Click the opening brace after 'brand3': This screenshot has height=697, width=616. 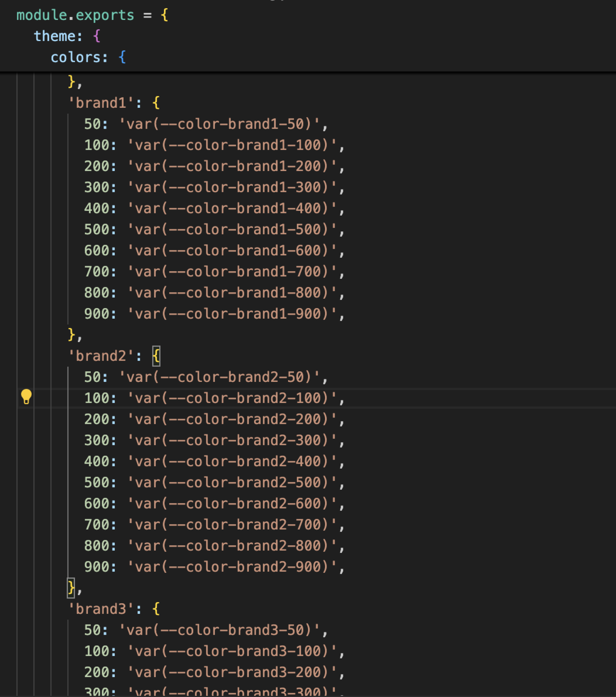(x=156, y=609)
